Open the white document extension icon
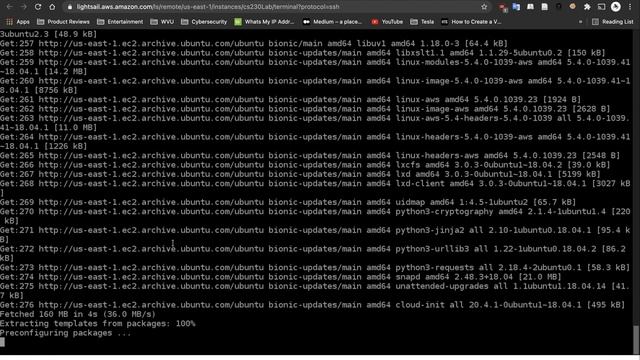Screen dimensions: 640x360 pyautogui.click(x=544, y=7)
